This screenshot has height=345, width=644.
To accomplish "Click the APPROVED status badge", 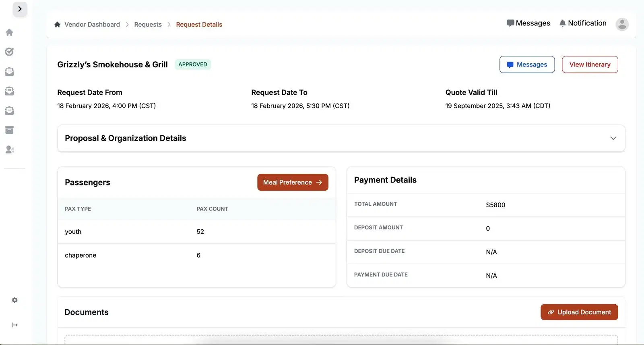I will click(193, 64).
